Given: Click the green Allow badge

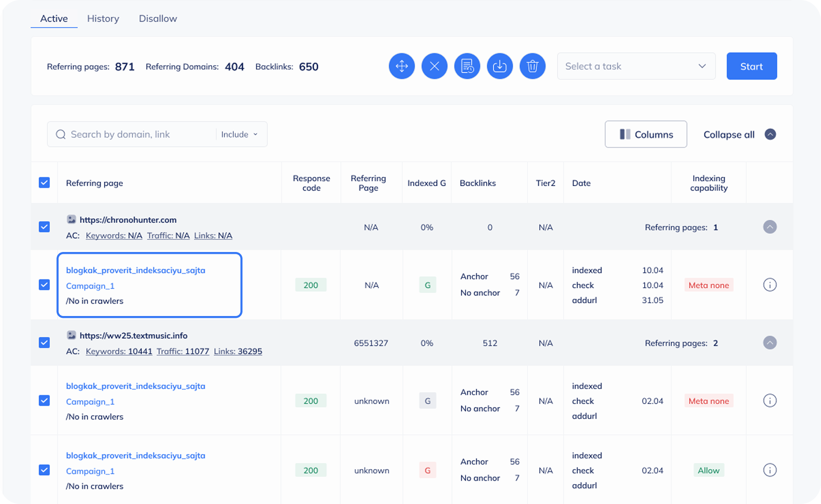Looking at the screenshot, I should tap(708, 470).
